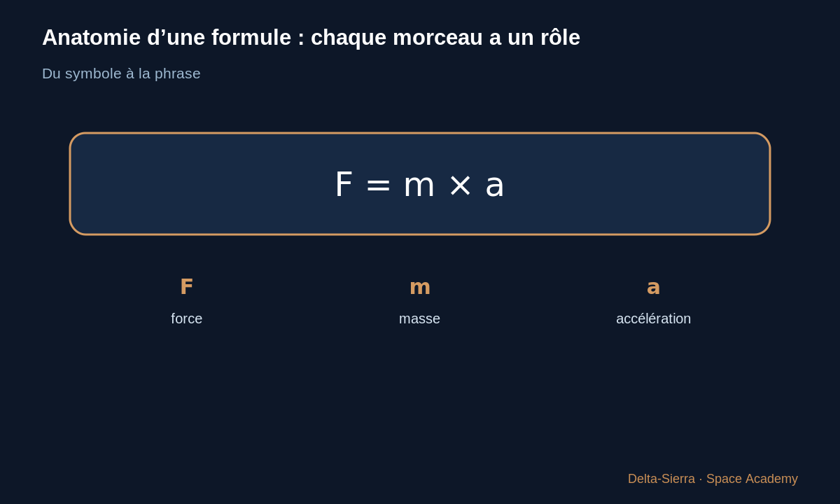Select the subtitle 'Du symbole à la phrase'
This screenshot has width=840, height=504.
tap(121, 73)
